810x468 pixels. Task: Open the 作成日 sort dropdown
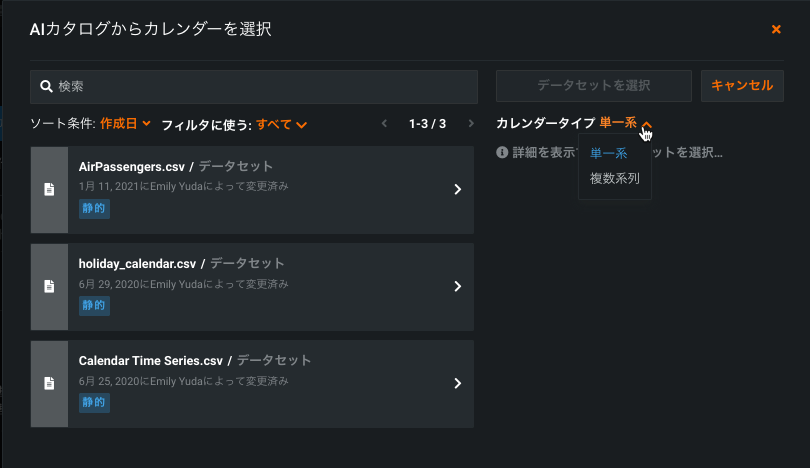pos(125,124)
